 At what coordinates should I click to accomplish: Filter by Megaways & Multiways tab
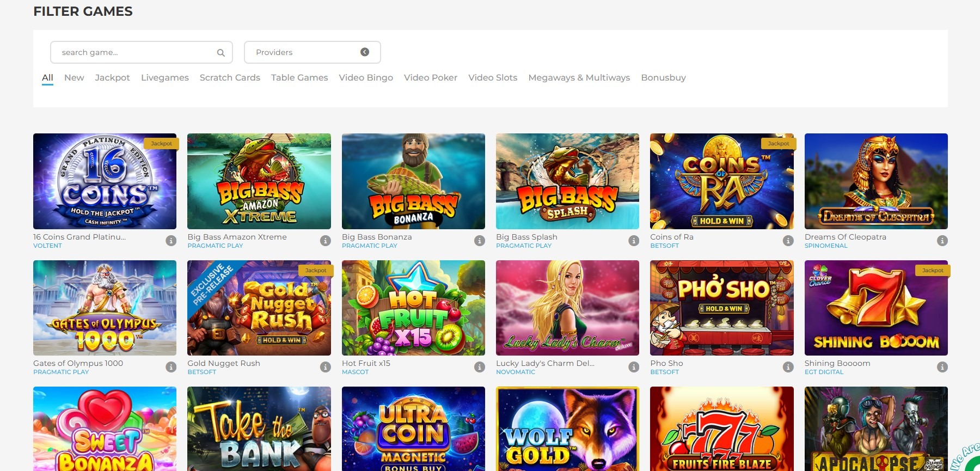[x=579, y=78]
